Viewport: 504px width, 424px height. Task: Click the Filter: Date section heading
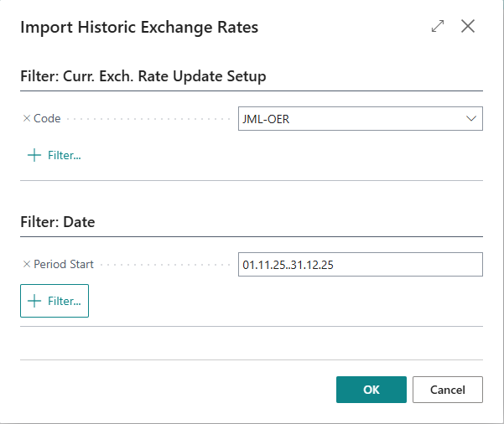[x=57, y=222]
